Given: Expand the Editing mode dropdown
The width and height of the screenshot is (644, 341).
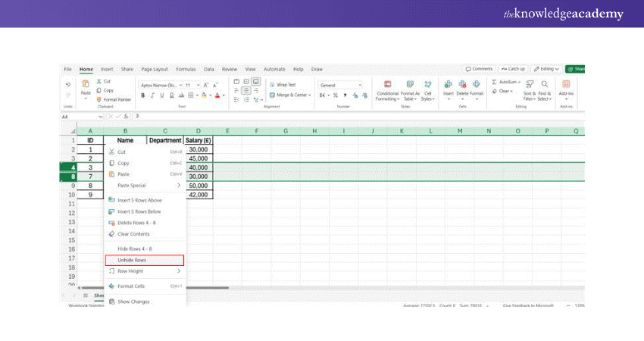Looking at the screenshot, I should pyautogui.click(x=546, y=69).
